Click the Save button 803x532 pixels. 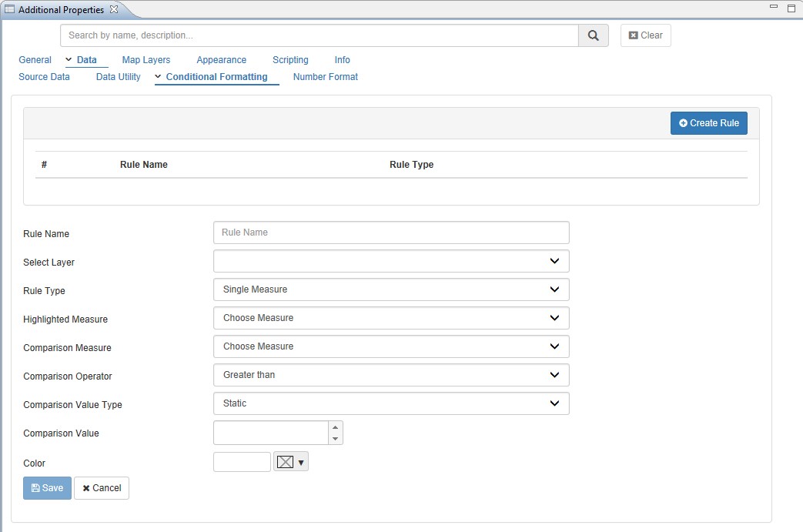[x=47, y=488]
